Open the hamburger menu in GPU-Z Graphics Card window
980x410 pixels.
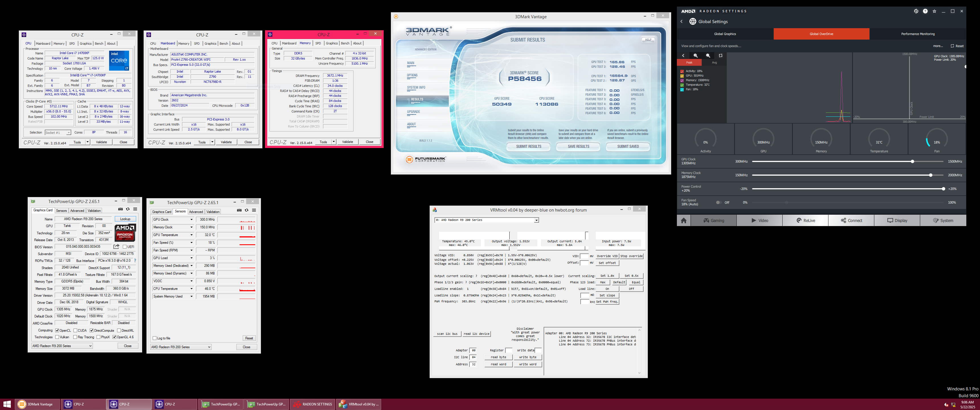135,209
